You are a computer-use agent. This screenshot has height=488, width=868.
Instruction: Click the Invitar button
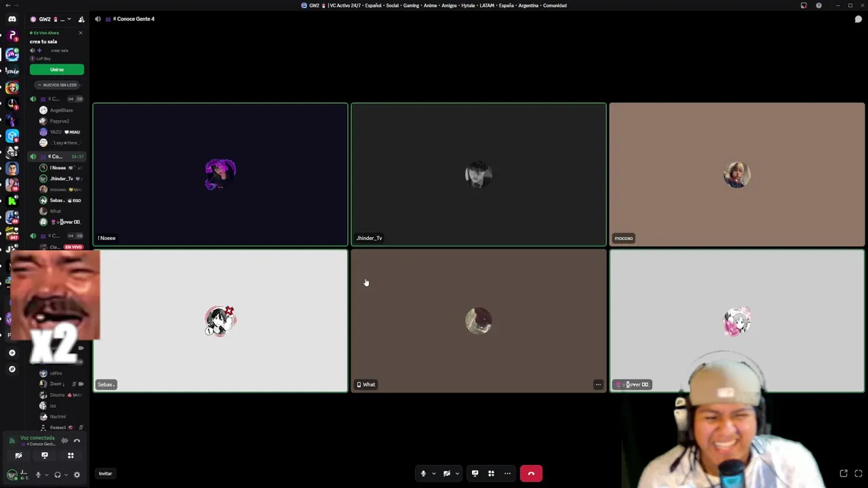[x=105, y=473]
